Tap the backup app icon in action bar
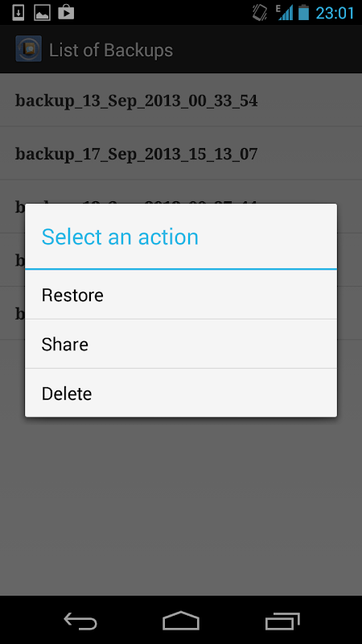Viewport: 362px width, 644px height. 28,49
